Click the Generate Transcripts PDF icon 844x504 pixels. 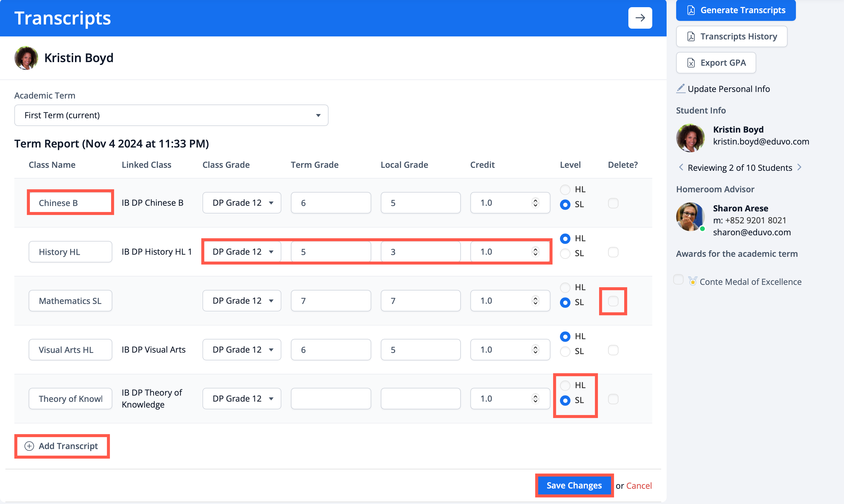[691, 10]
